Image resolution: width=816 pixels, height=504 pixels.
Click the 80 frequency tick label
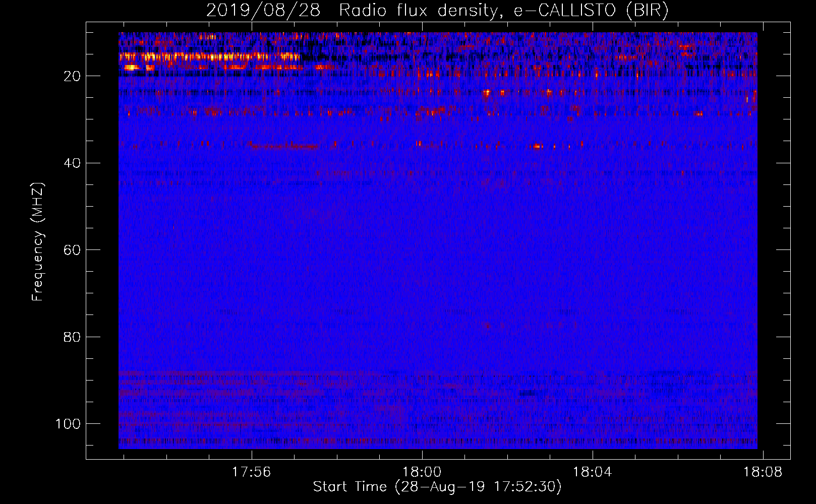72,337
